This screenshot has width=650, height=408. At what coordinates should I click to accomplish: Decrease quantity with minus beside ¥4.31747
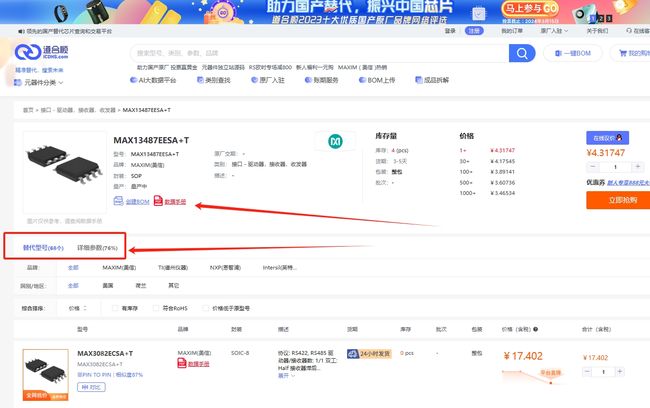(593, 167)
